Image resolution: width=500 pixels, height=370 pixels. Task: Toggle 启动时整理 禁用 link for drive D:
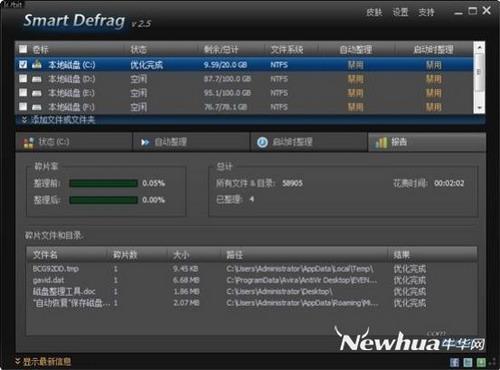click(434, 79)
